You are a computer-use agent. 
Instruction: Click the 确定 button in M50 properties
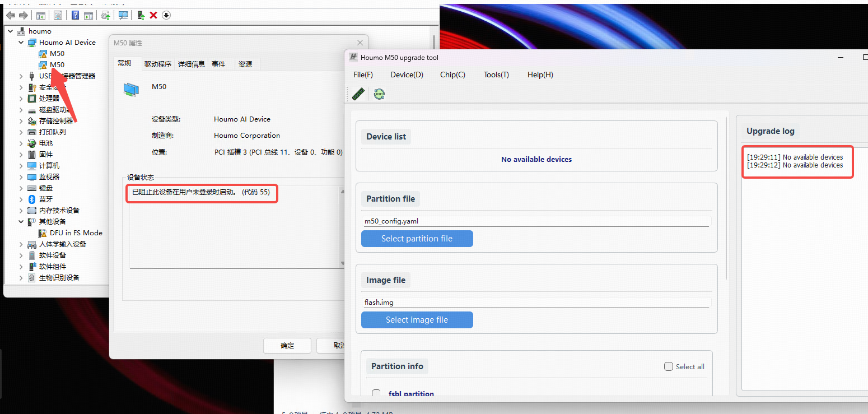coord(287,345)
